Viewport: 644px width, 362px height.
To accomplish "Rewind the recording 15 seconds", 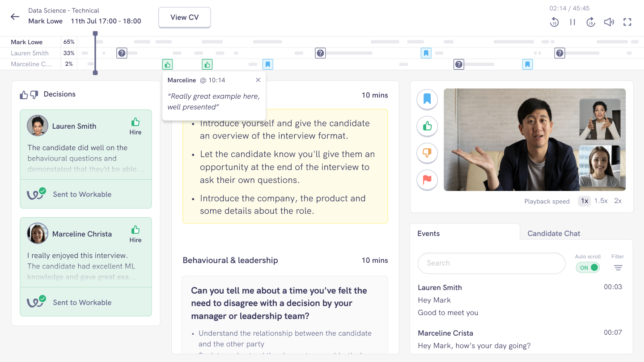I will click(x=555, y=22).
